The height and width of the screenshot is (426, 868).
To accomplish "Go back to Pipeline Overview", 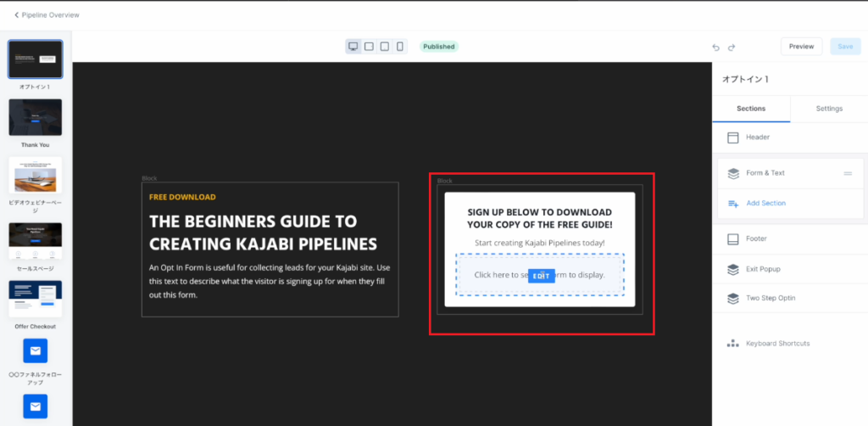I will click(47, 15).
